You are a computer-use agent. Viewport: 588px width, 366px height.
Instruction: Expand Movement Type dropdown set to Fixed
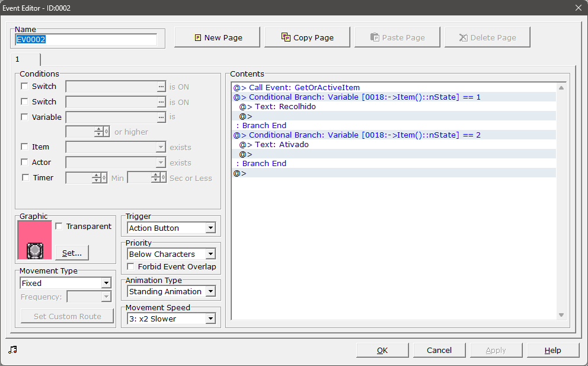[x=65, y=283]
